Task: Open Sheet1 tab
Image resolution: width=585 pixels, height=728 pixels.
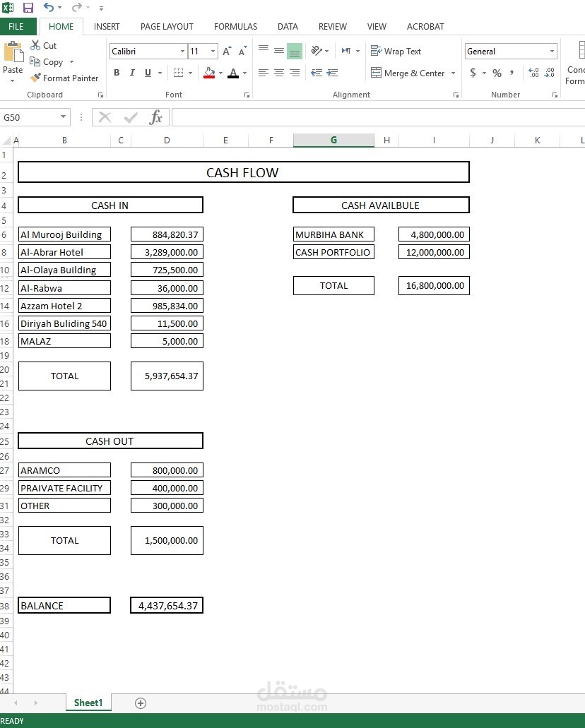Action: point(88,703)
